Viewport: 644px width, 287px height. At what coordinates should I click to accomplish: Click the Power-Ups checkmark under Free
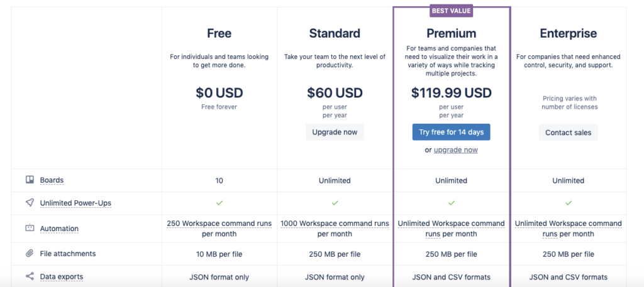(x=219, y=203)
